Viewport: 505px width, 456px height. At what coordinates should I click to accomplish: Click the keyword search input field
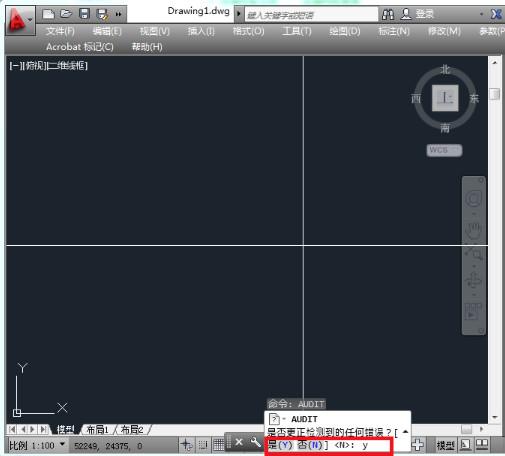pos(311,15)
